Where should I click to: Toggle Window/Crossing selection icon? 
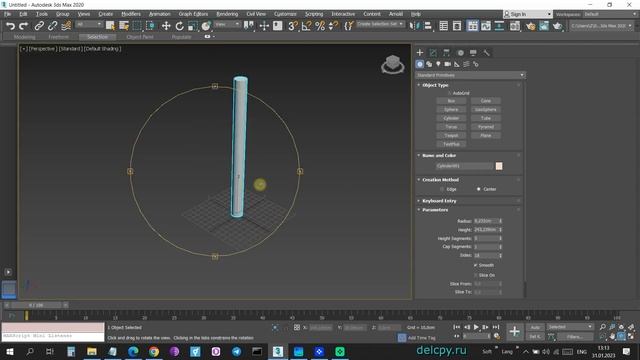pos(150,26)
